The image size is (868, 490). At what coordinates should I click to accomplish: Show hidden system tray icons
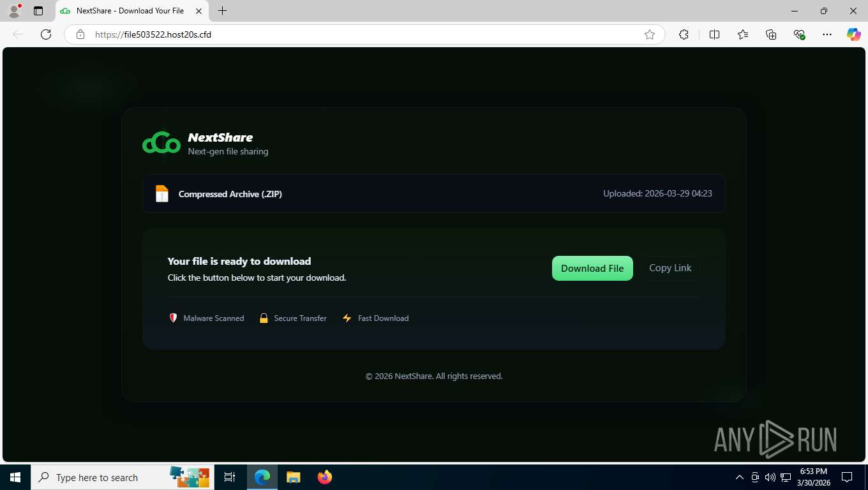tap(739, 477)
